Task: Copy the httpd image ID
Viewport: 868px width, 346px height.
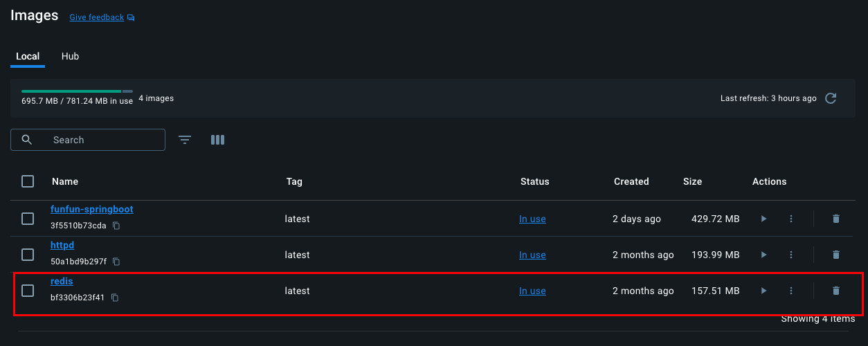Action: [x=116, y=262]
